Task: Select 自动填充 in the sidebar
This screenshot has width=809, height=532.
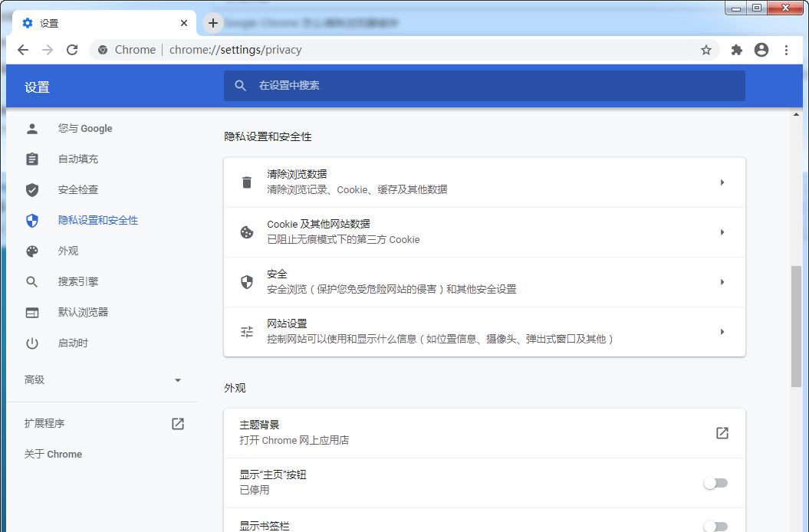Action: [78, 159]
